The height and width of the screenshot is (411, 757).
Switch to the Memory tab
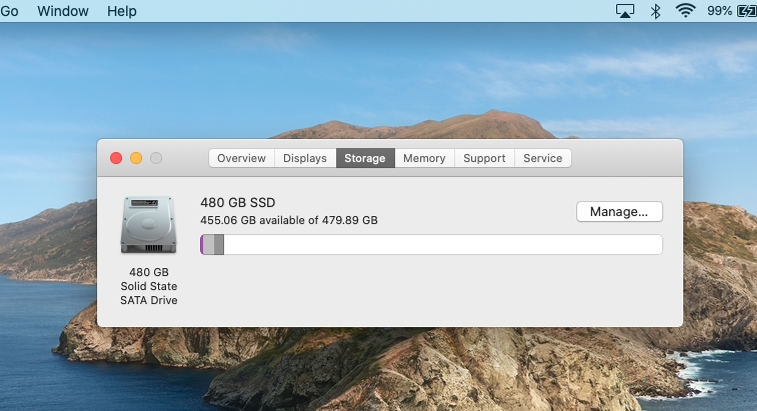click(x=424, y=158)
